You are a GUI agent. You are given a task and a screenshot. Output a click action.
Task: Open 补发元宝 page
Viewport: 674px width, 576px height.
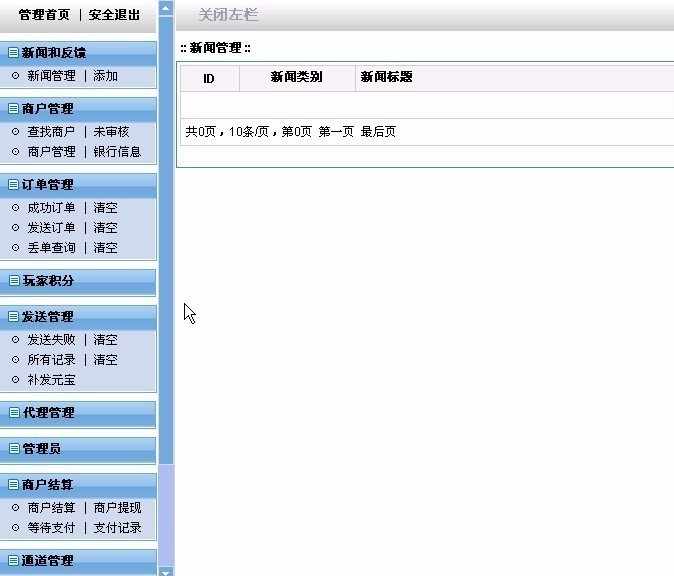click(x=51, y=380)
